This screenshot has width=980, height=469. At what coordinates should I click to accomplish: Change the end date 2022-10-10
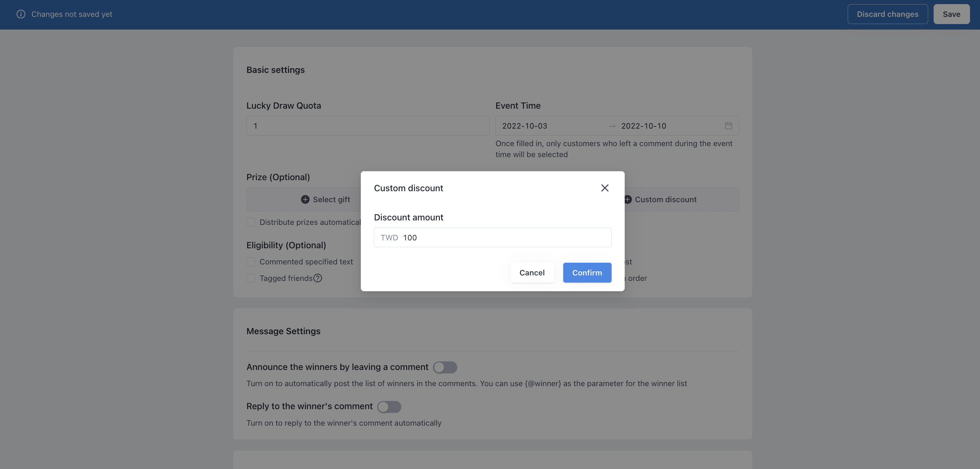click(643, 126)
